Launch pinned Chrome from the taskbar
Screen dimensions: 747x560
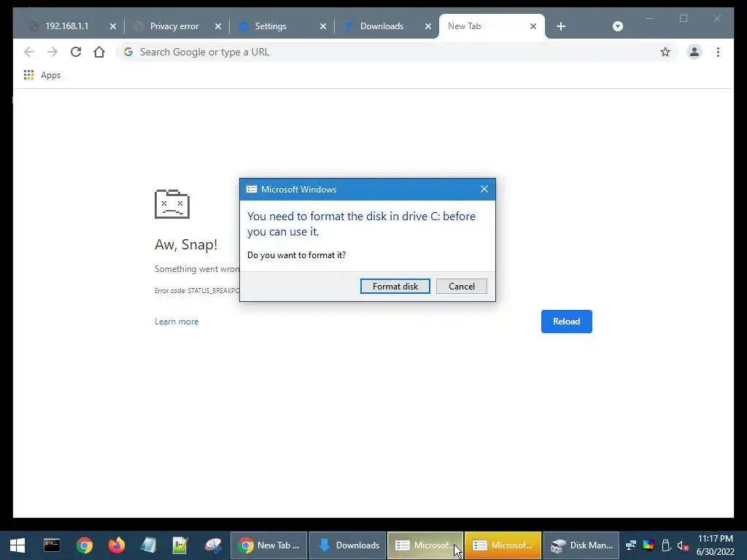pyautogui.click(x=85, y=545)
